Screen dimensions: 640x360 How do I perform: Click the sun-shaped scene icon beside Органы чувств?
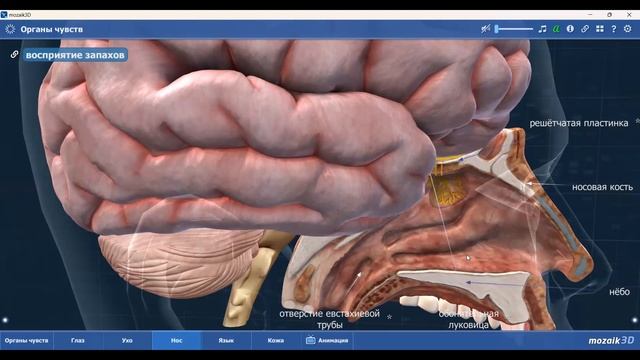pos(10,29)
